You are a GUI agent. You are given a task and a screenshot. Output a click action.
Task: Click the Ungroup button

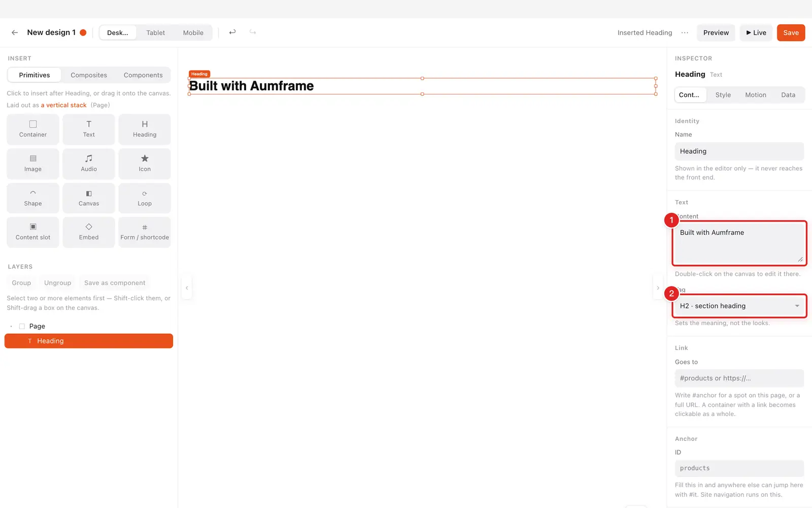(x=57, y=283)
